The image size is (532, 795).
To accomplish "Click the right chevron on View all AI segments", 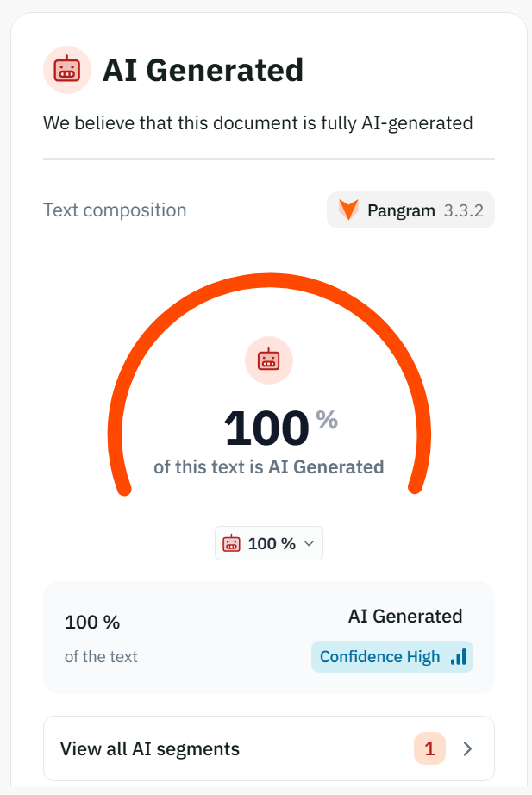I will tap(467, 748).
